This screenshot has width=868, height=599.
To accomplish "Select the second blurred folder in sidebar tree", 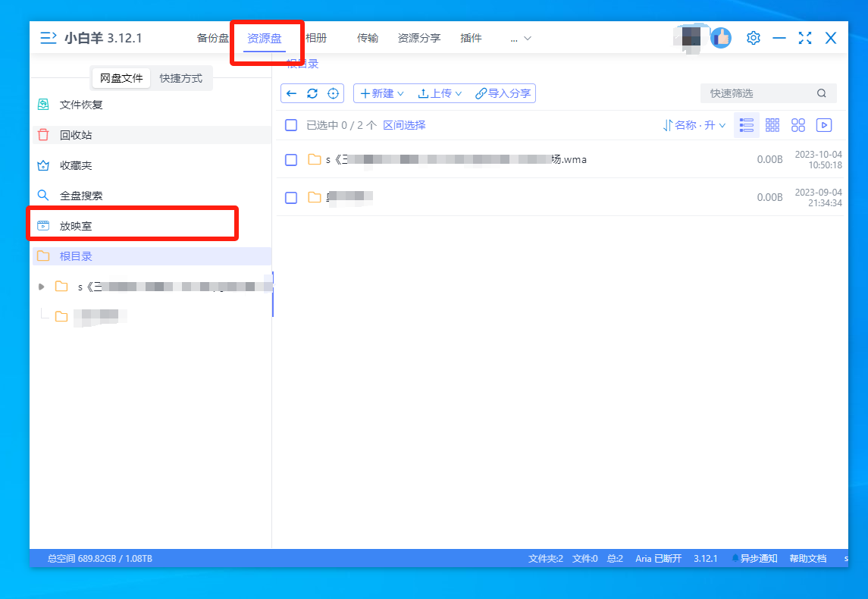I will (x=91, y=316).
